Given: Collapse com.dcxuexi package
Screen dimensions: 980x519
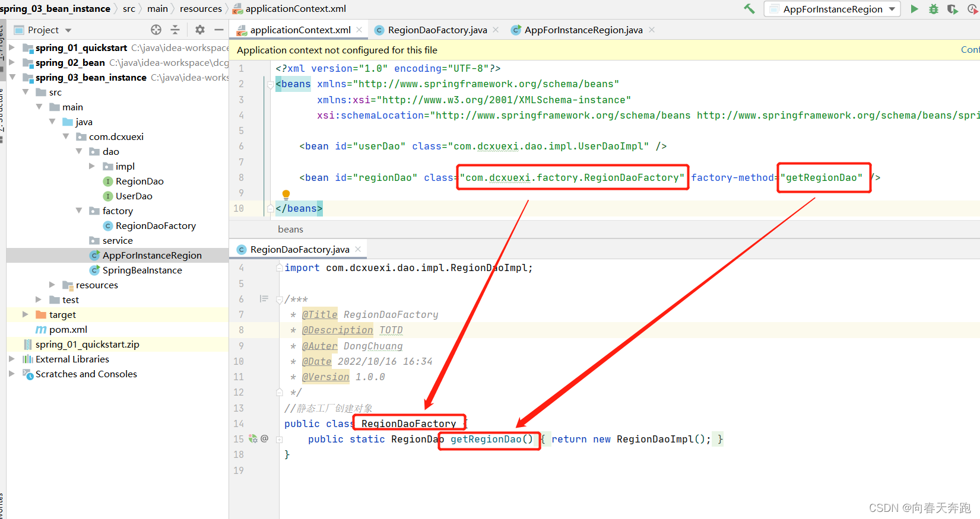Looking at the screenshot, I should (66, 136).
